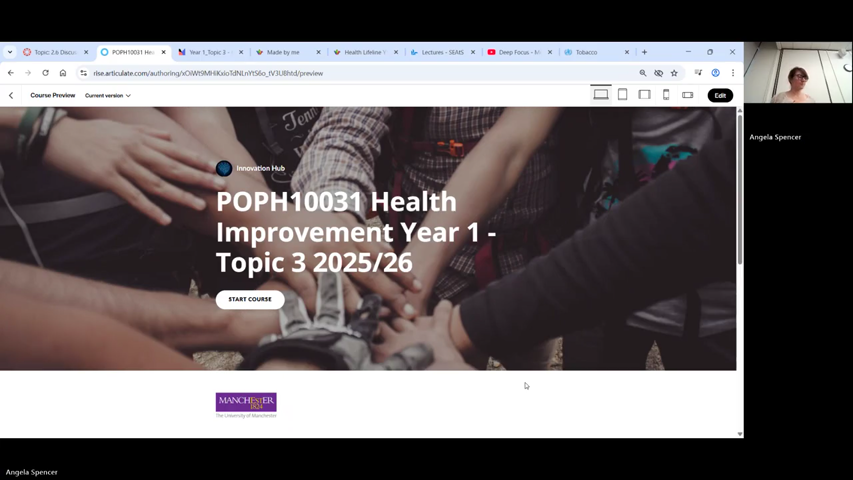Open the browser zoom magnifier icon
Image resolution: width=853 pixels, height=480 pixels.
[x=643, y=73]
